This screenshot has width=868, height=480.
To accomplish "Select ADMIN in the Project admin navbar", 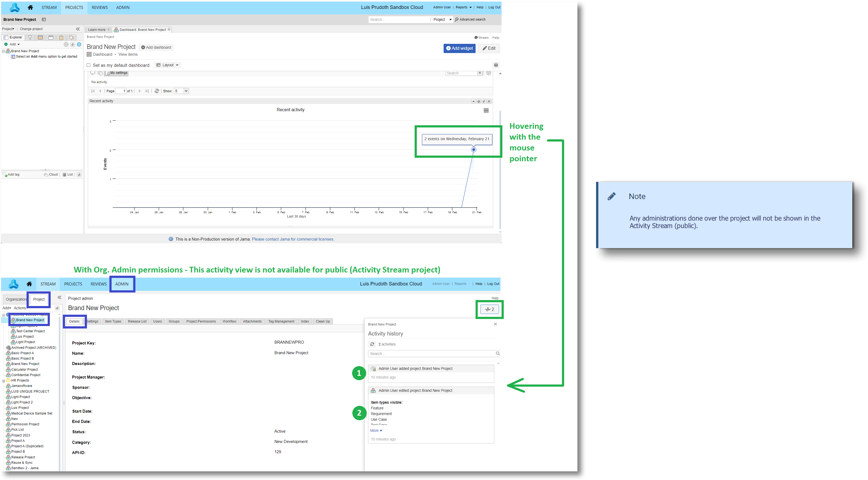I will click(122, 284).
